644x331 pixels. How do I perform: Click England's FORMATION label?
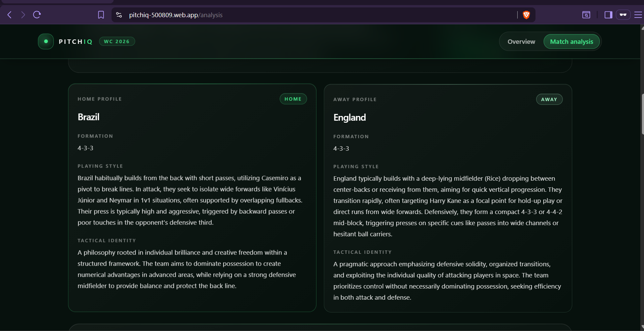[351, 137]
